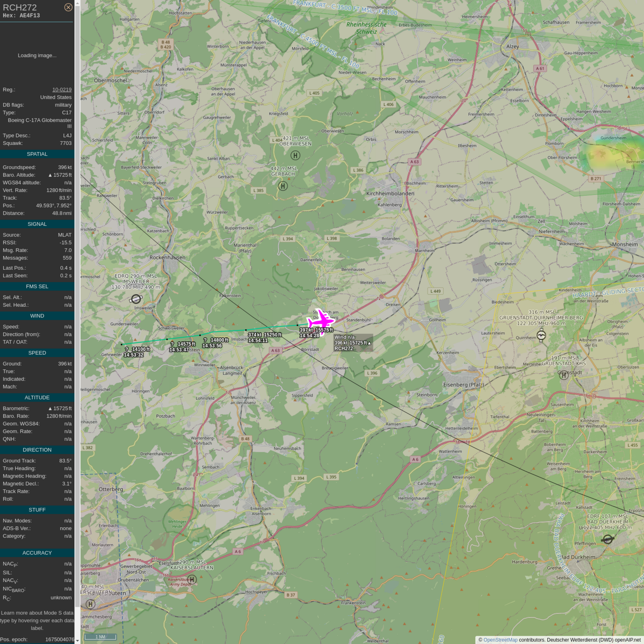This screenshot has width=644, height=644.
Task: Close the RCH272 aircraft info panel
Action: [x=68, y=7]
